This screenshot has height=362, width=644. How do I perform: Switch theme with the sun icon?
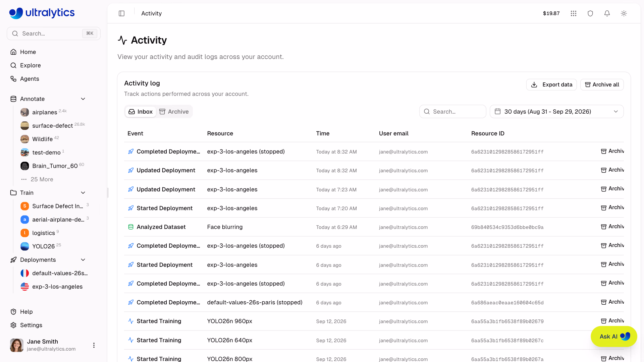[x=624, y=13]
